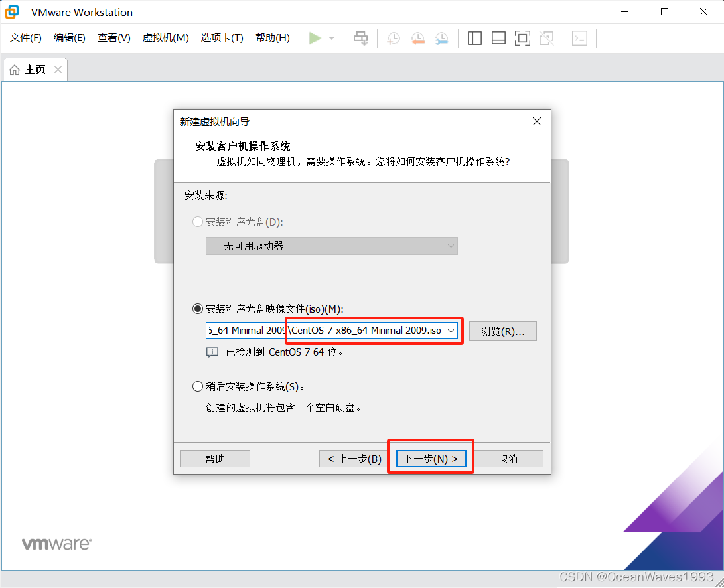Toggle the library sidebar icon
Screen dimensions: 724x588
[474, 38]
